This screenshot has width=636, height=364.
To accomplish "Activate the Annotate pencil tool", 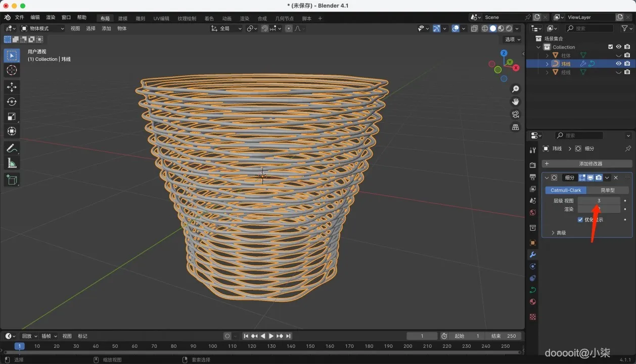I will pyautogui.click(x=12, y=148).
